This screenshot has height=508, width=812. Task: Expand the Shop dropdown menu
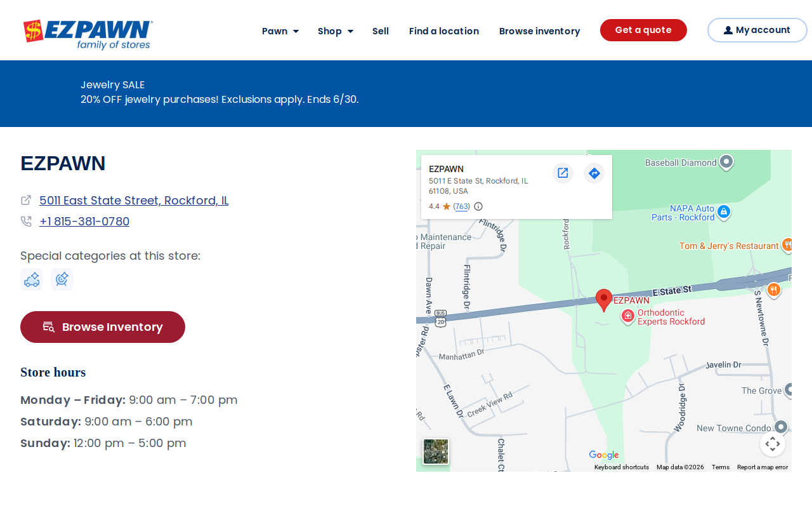coord(336,30)
